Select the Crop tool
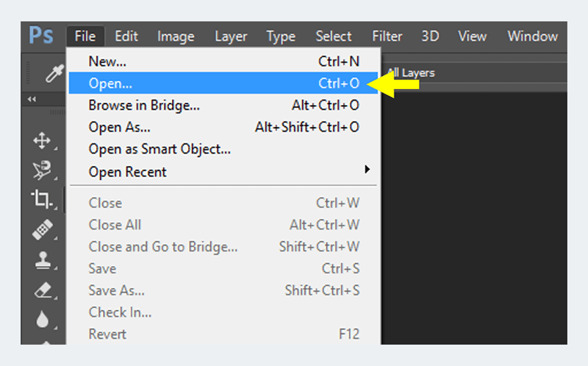This screenshot has width=588, height=366. [41, 198]
